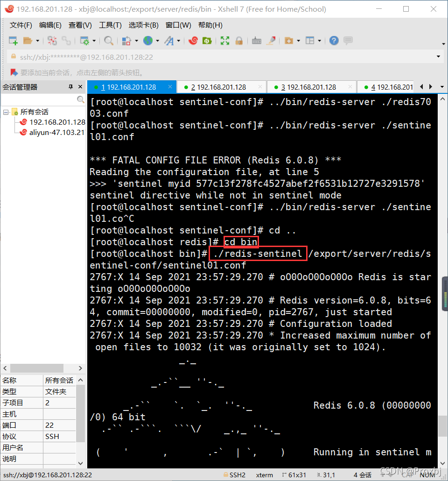Launch the red Xshell swirl icon
Screen dimensions: 448x481
pos(193,41)
